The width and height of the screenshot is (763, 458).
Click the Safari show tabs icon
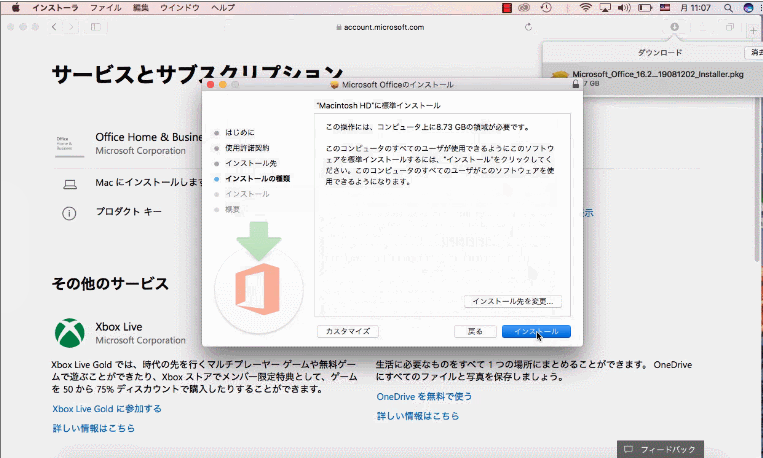[729, 27]
